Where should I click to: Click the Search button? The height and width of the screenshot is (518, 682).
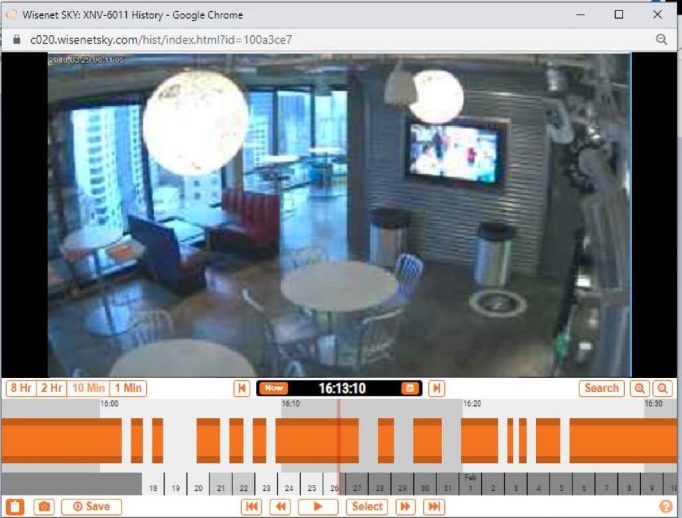pos(601,388)
